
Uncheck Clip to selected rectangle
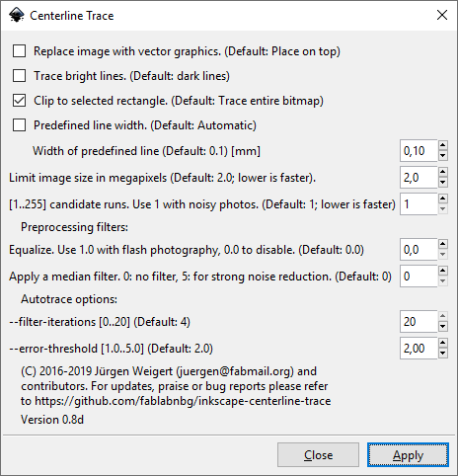pyautogui.click(x=19, y=101)
